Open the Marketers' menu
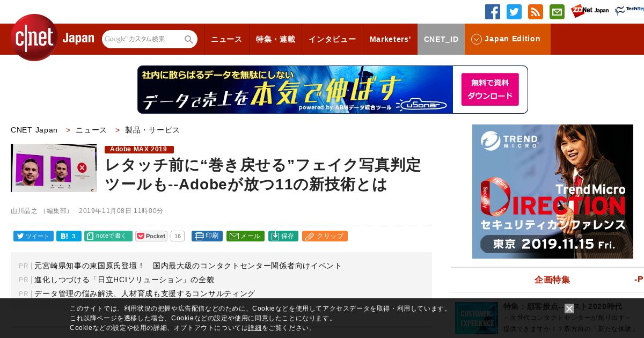Image resolution: width=644 pixels, height=338 pixels. point(390,39)
